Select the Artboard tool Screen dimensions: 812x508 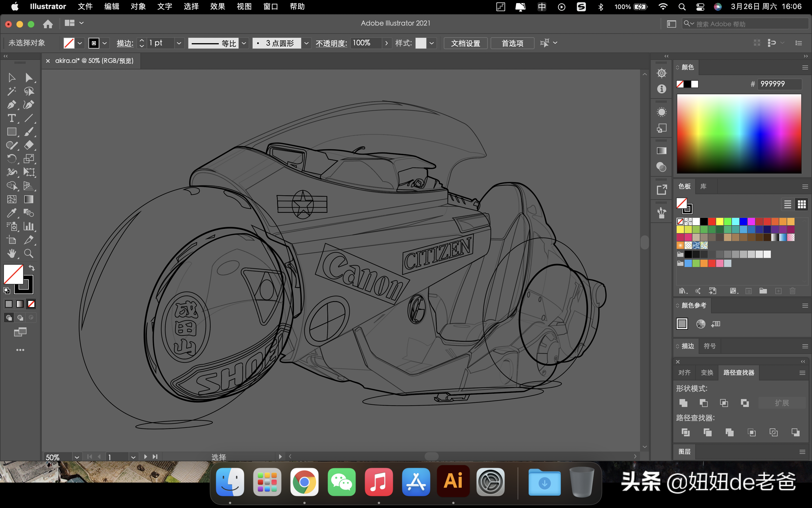click(12, 240)
